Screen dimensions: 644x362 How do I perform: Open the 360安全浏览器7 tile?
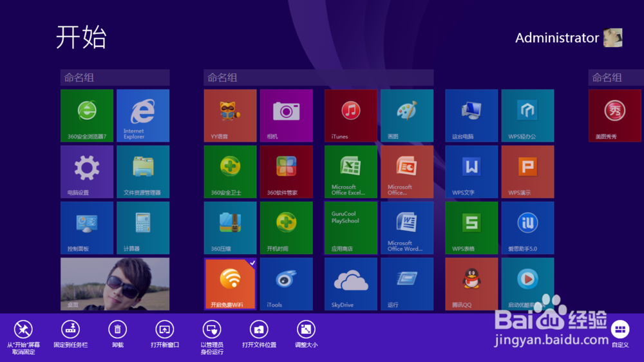(87, 115)
